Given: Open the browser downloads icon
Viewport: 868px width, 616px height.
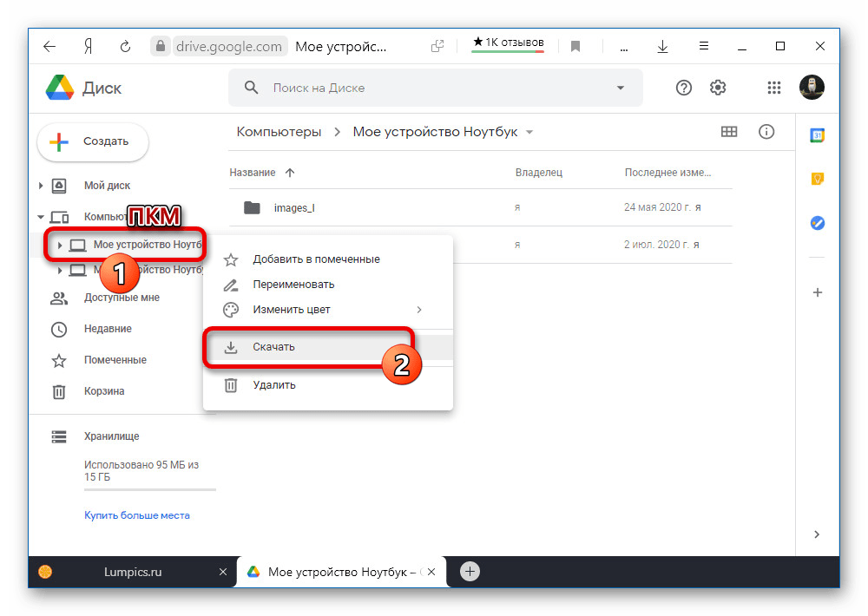Looking at the screenshot, I should tap(662, 47).
